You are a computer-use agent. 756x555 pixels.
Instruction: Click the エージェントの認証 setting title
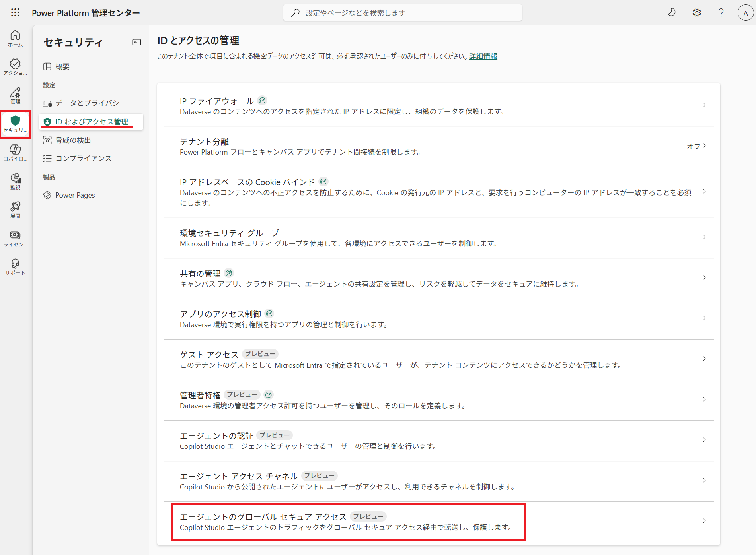click(x=216, y=436)
